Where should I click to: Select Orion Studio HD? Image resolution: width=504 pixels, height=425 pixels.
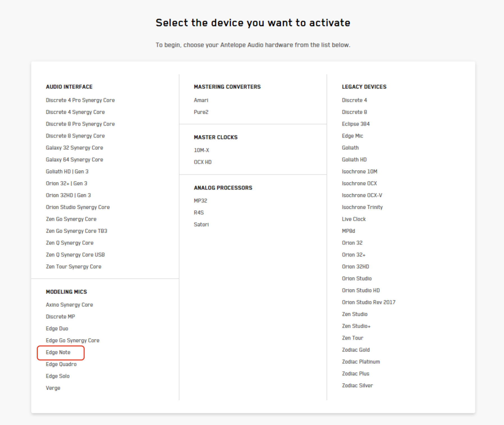click(361, 290)
